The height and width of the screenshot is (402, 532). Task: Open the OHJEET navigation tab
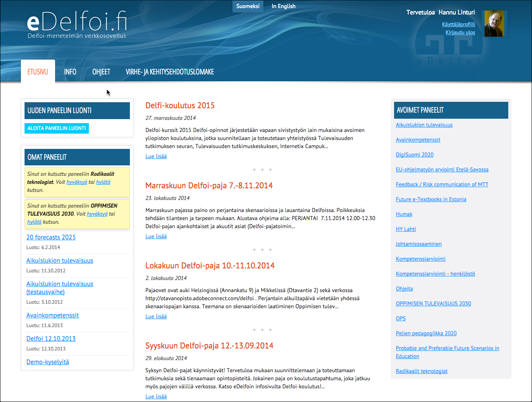click(101, 72)
